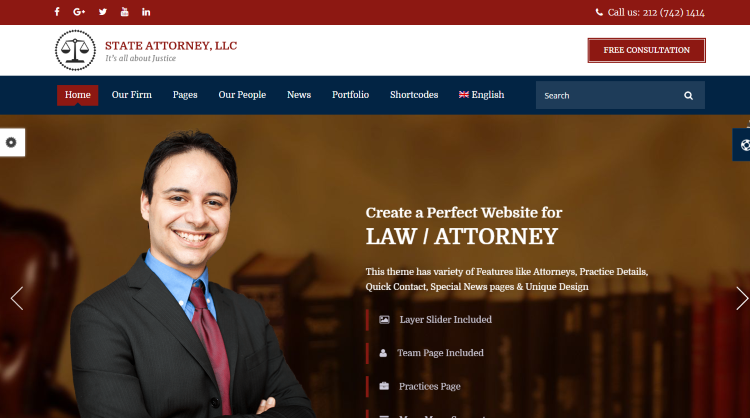Click the search magnifier icon
Image resolution: width=750 pixels, height=418 pixels.
tap(688, 96)
